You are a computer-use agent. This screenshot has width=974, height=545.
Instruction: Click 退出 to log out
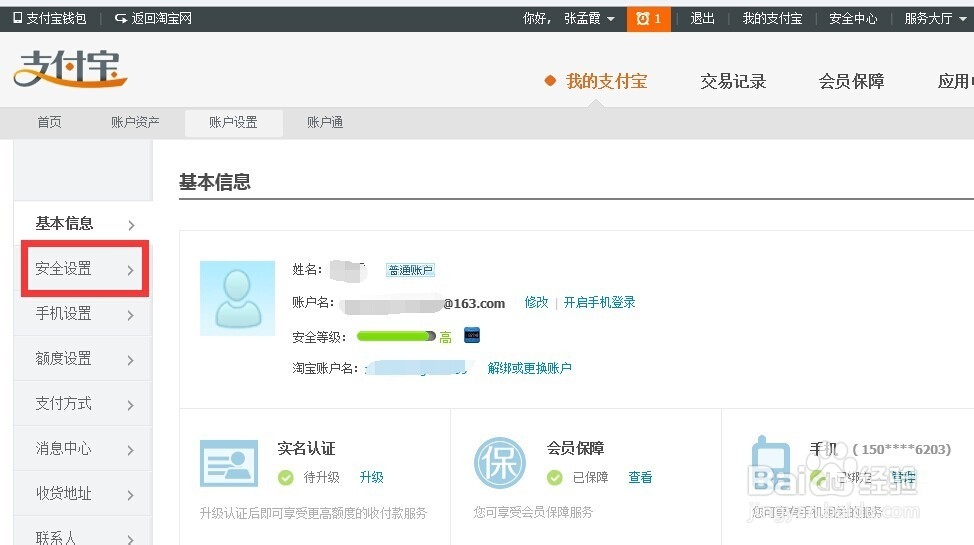pyautogui.click(x=703, y=19)
